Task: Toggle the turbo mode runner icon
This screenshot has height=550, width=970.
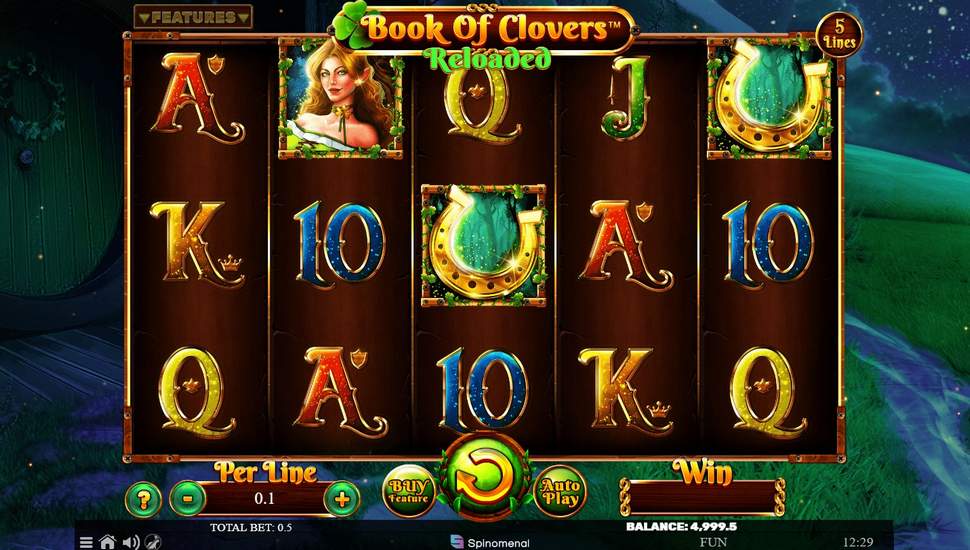Action: click(153, 542)
